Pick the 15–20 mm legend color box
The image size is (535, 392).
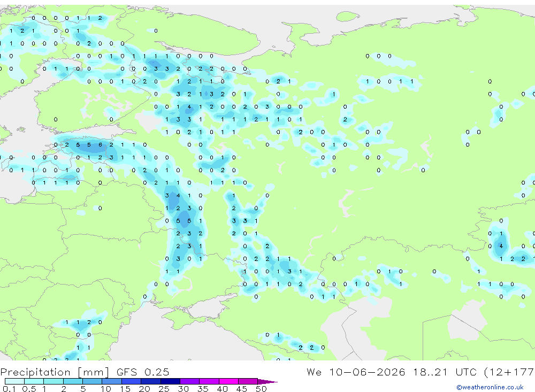(131, 381)
